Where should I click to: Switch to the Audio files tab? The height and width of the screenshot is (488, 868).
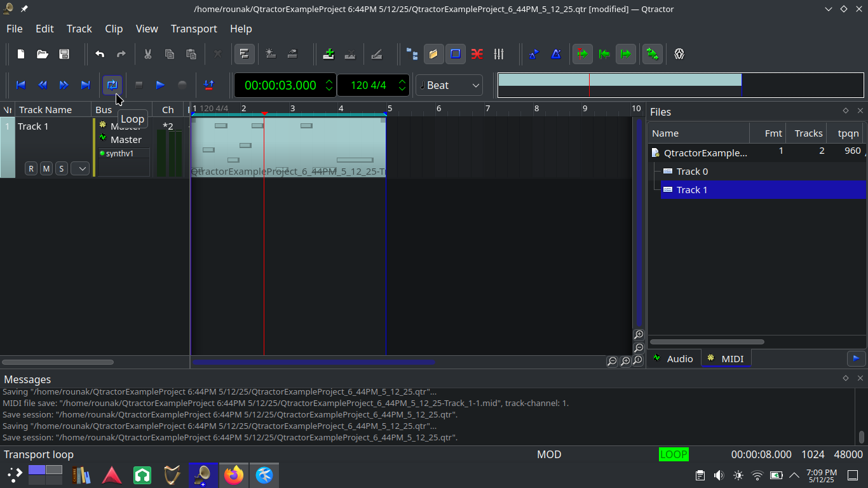point(673,359)
